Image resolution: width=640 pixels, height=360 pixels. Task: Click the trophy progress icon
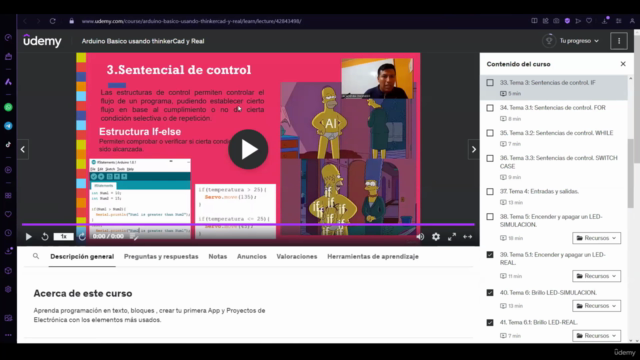[x=549, y=41]
